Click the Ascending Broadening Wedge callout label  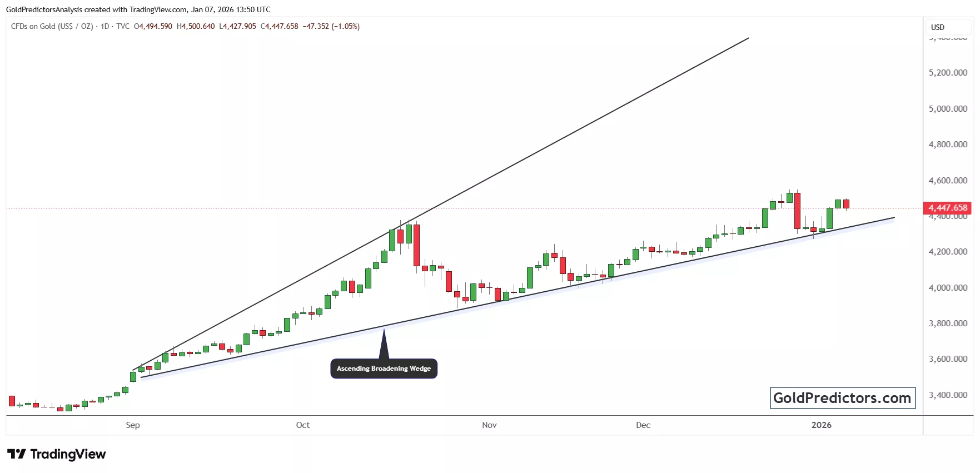384,369
